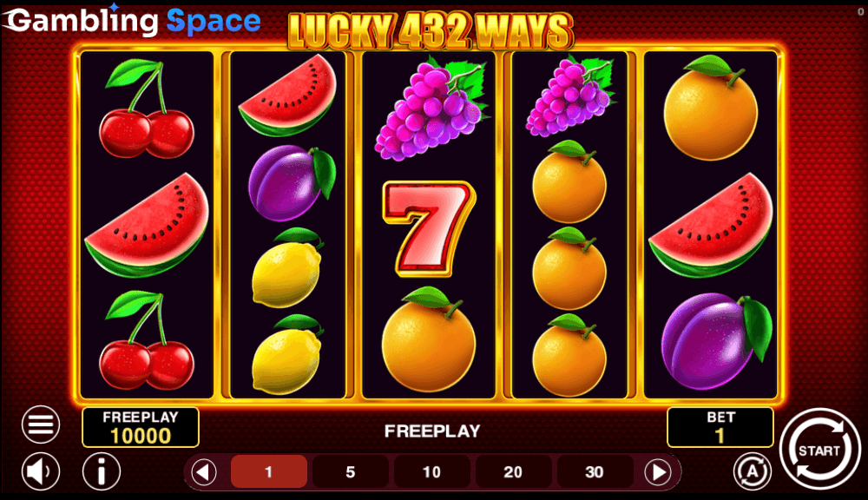The image size is (868, 500).
Task: Select bet value 1
Action: point(268,471)
